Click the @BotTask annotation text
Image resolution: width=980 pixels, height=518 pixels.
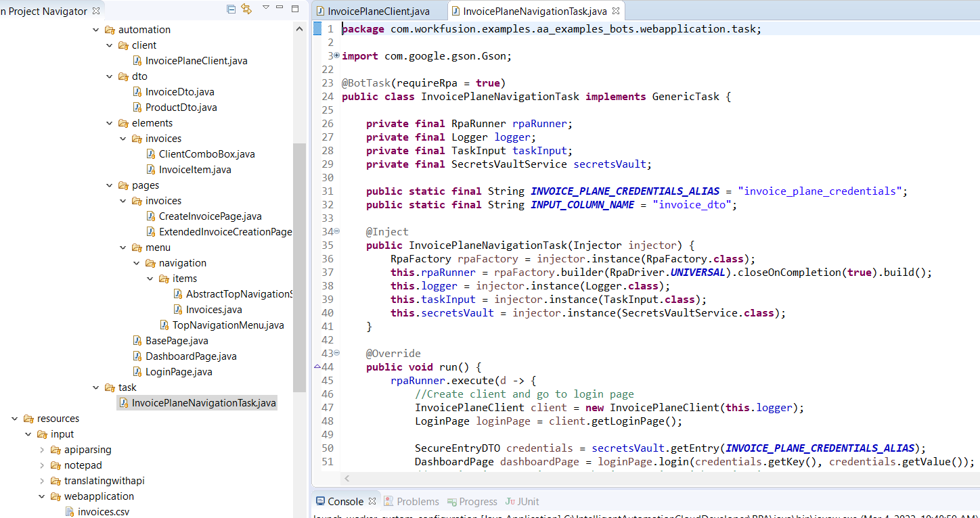click(x=365, y=83)
